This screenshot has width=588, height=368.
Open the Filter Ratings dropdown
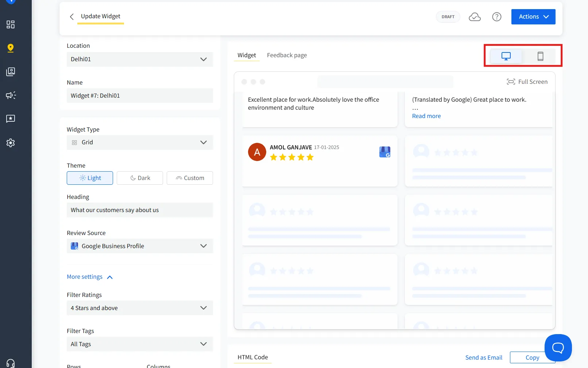(x=140, y=308)
